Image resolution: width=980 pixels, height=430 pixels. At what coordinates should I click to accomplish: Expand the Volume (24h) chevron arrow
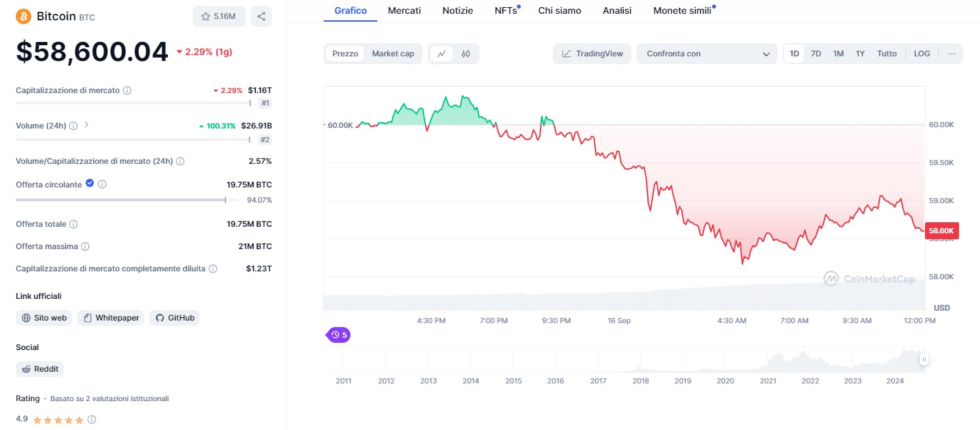point(86,125)
